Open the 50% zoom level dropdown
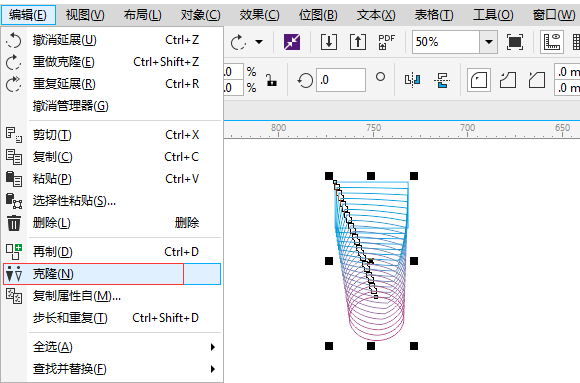580x383 pixels. pyautogui.click(x=489, y=42)
